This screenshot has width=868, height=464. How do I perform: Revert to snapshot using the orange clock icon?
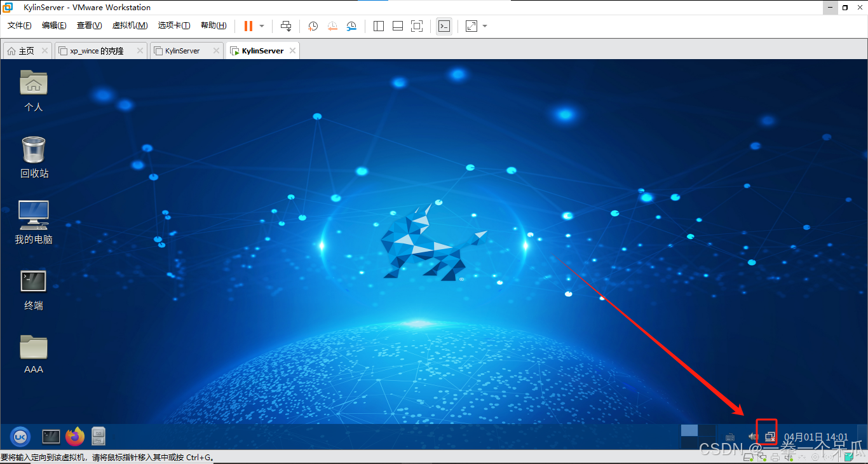click(x=332, y=26)
